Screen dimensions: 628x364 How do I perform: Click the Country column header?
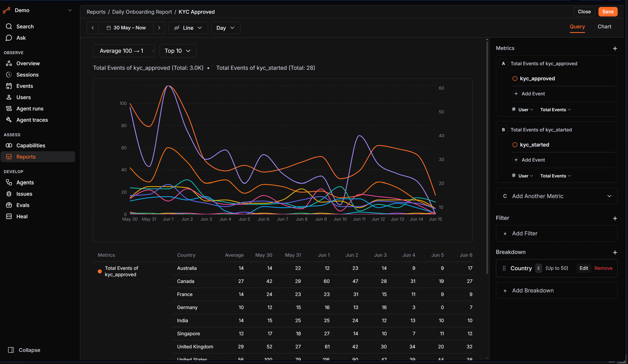point(186,255)
